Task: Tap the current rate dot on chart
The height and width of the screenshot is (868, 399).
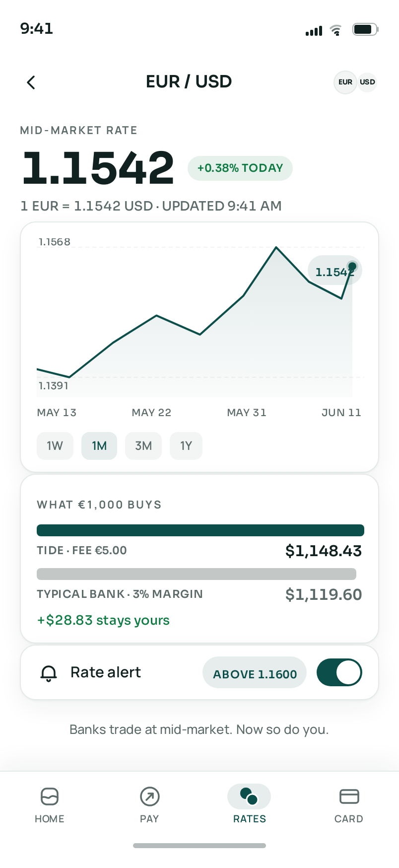Action: click(352, 267)
